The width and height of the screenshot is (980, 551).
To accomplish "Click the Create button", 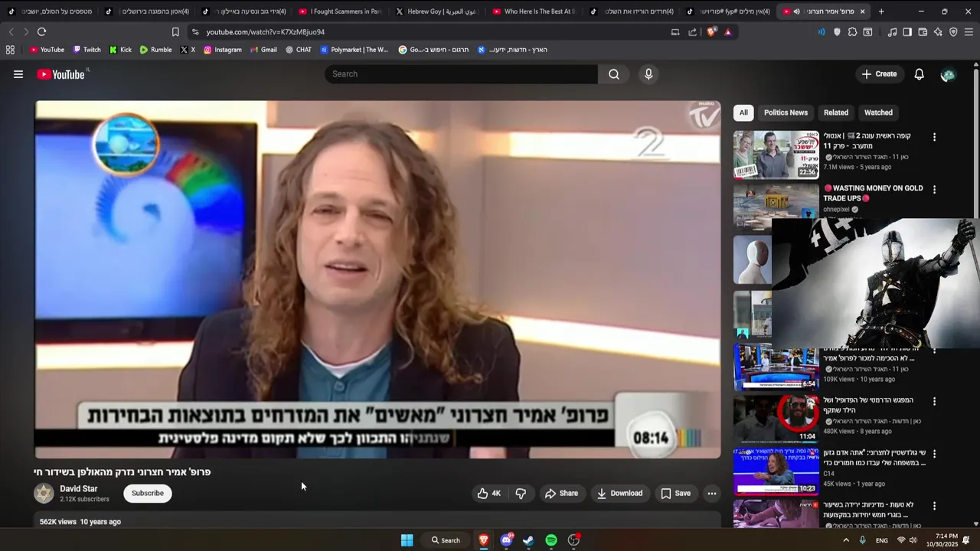I will [x=879, y=74].
